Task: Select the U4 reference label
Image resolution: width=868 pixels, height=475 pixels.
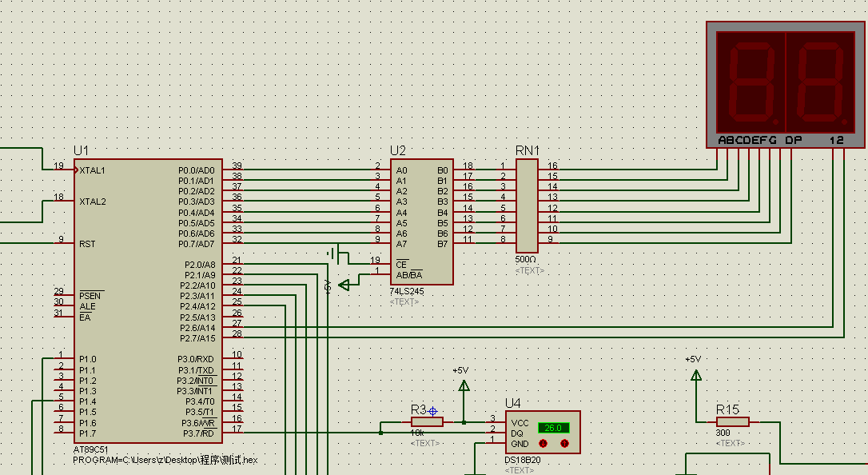Action: click(x=512, y=403)
